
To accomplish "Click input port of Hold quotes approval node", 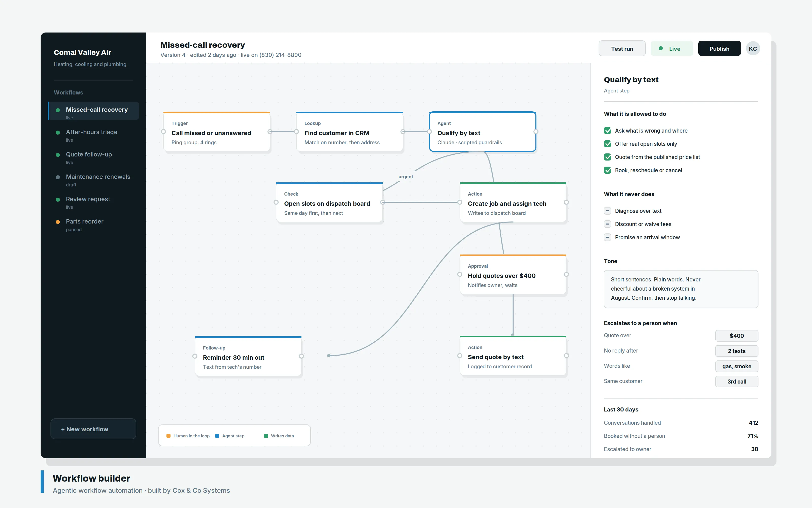I will 460,275.
